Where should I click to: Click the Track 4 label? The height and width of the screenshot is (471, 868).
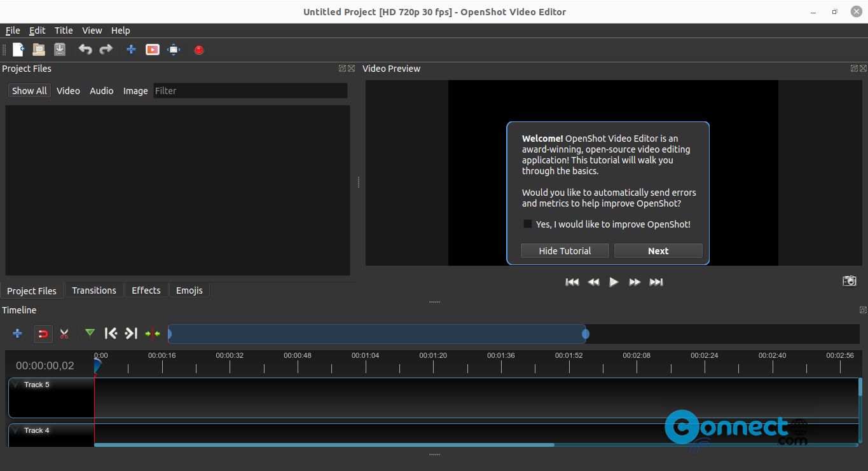(37, 430)
